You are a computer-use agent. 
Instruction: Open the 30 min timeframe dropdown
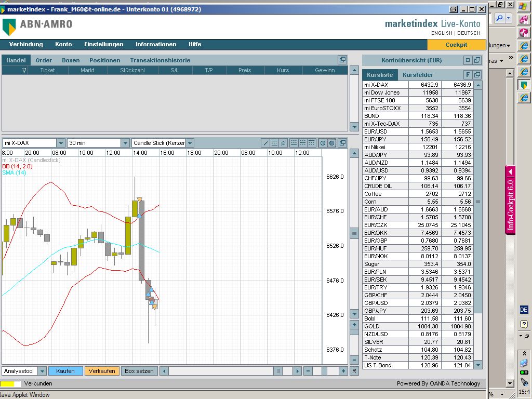[x=125, y=143]
